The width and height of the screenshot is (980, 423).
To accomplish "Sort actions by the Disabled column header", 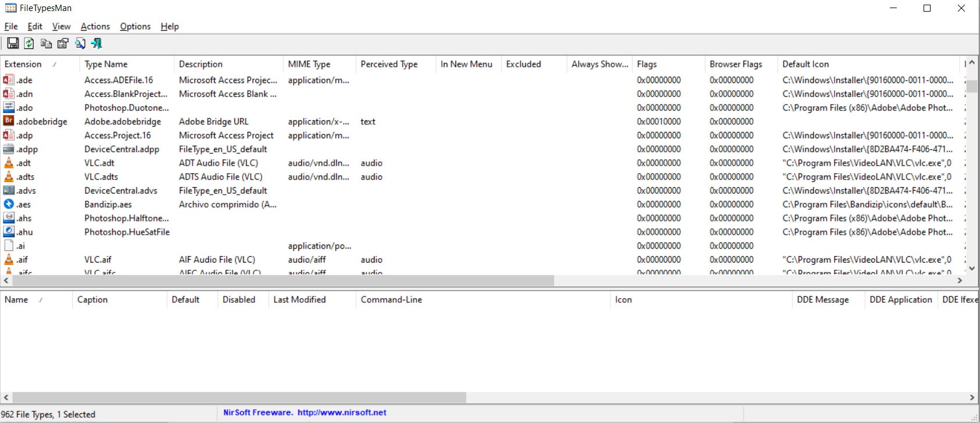I will [x=243, y=299].
